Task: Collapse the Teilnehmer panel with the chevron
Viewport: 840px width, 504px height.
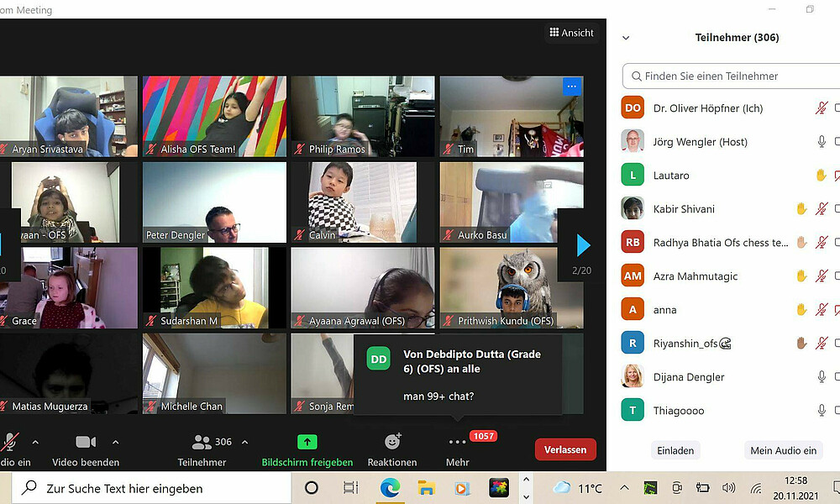Action: coord(626,38)
